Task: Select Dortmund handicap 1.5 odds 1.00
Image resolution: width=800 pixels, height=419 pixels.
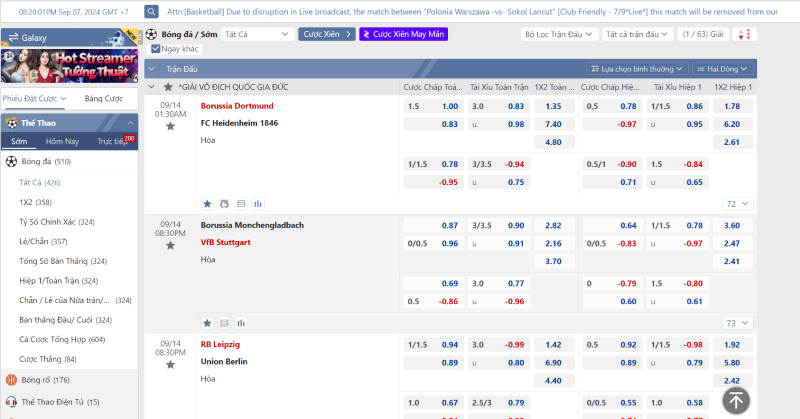Action: (434, 106)
